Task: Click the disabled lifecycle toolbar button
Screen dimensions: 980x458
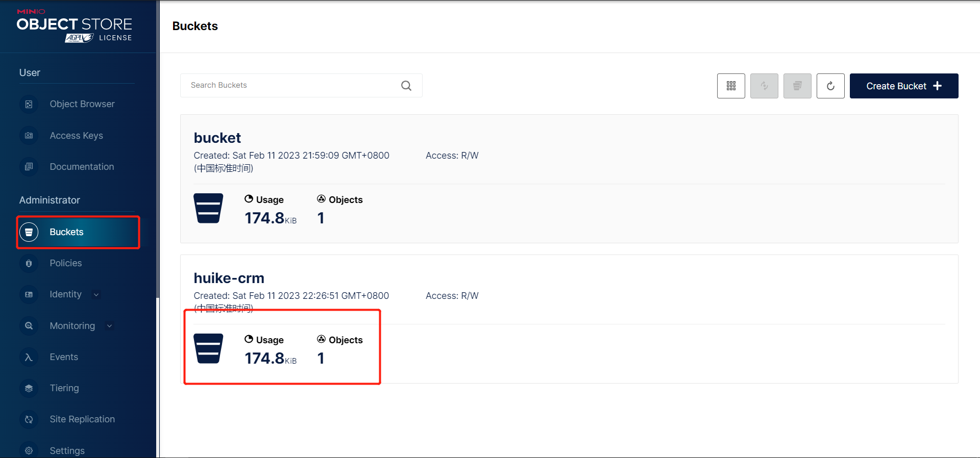Action: coord(797,86)
